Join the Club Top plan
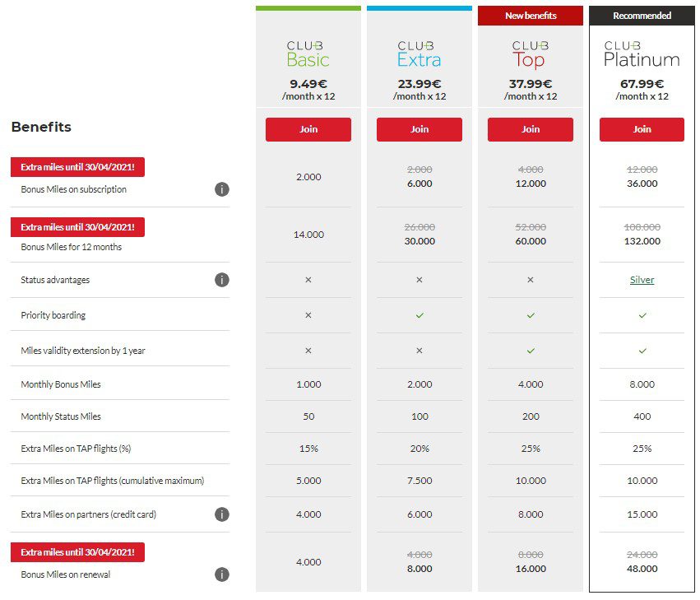Viewport: 700px width, 600px height. click(531, 129)
